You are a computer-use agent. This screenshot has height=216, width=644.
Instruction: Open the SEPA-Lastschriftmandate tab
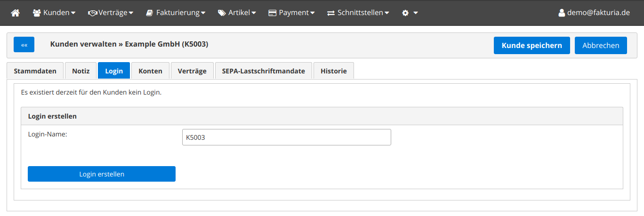point(264,71)
